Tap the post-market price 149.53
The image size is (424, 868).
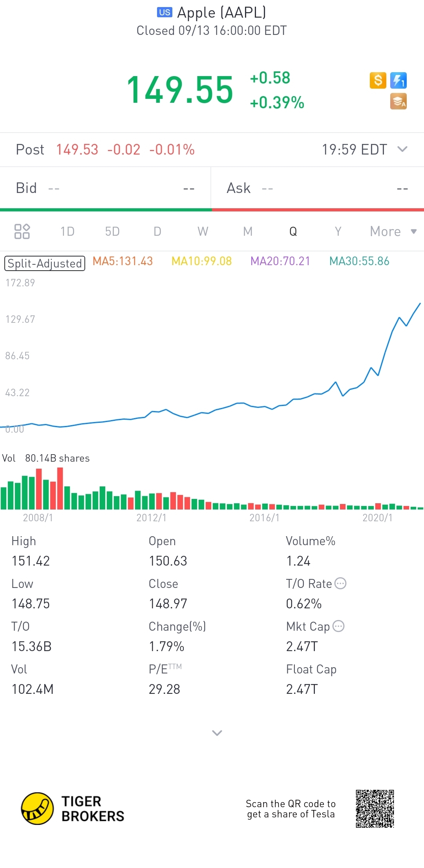click(x=77, y=149)
